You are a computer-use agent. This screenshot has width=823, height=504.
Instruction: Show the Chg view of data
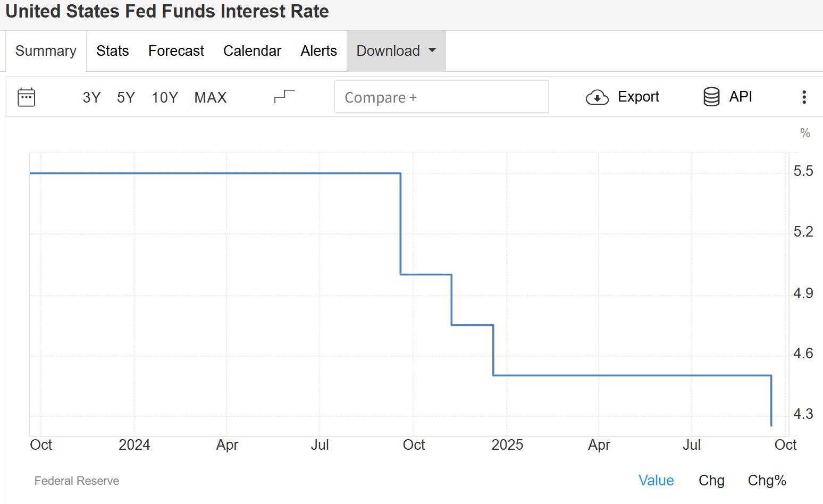711,481
